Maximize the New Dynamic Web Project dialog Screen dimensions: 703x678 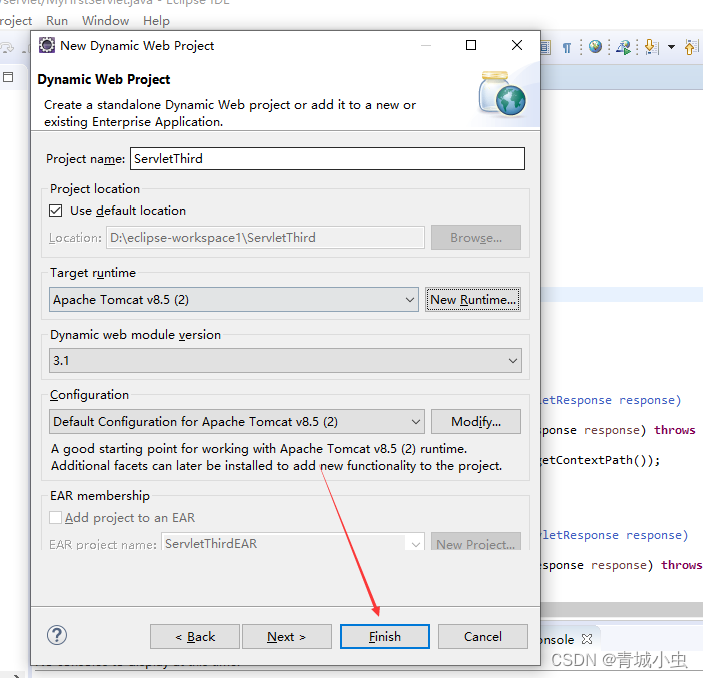pos(471,45)
